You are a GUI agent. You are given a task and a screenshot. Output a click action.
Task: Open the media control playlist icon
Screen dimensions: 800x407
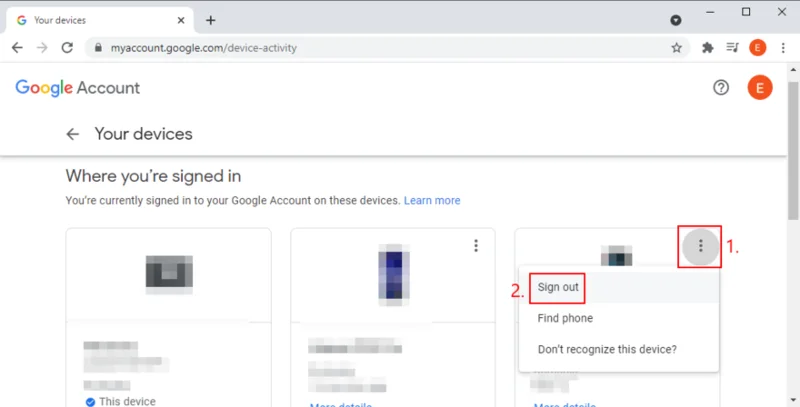(x=733, y=48)
